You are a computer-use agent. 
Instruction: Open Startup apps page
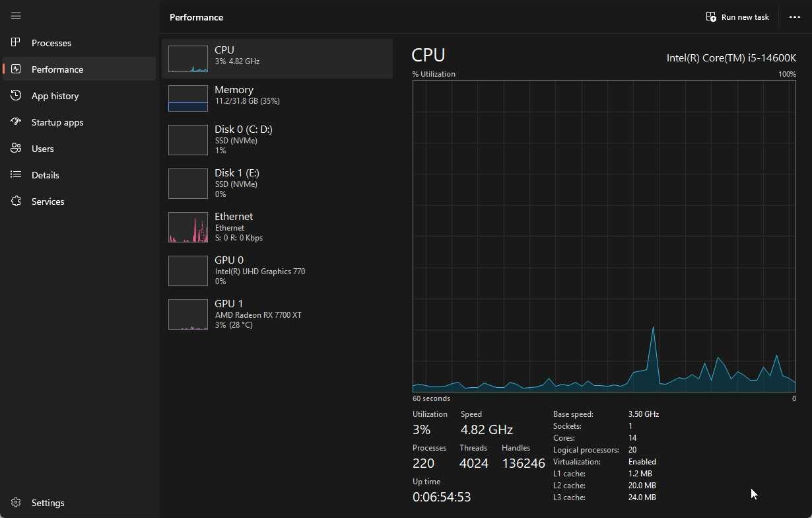(79, 122)
